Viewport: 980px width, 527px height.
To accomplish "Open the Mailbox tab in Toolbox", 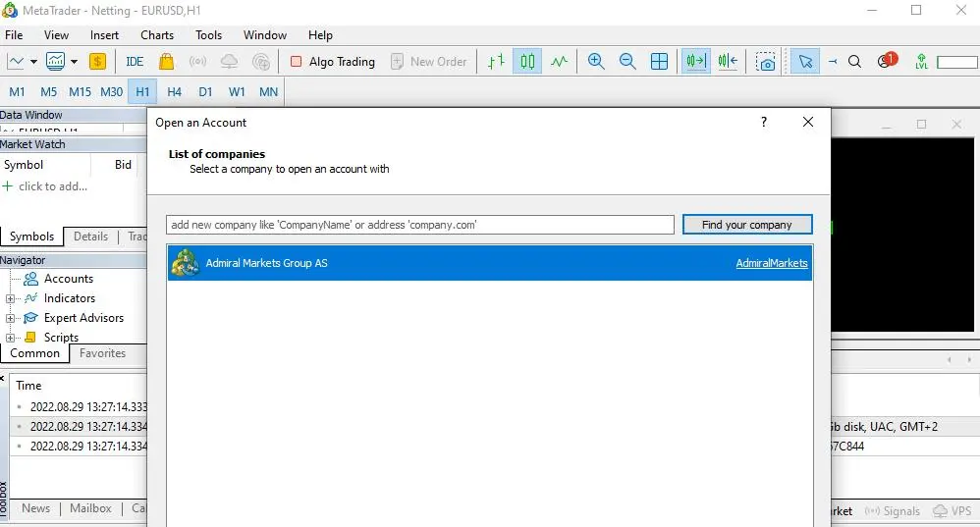I will pyautogui.click(x=90, y=508).
